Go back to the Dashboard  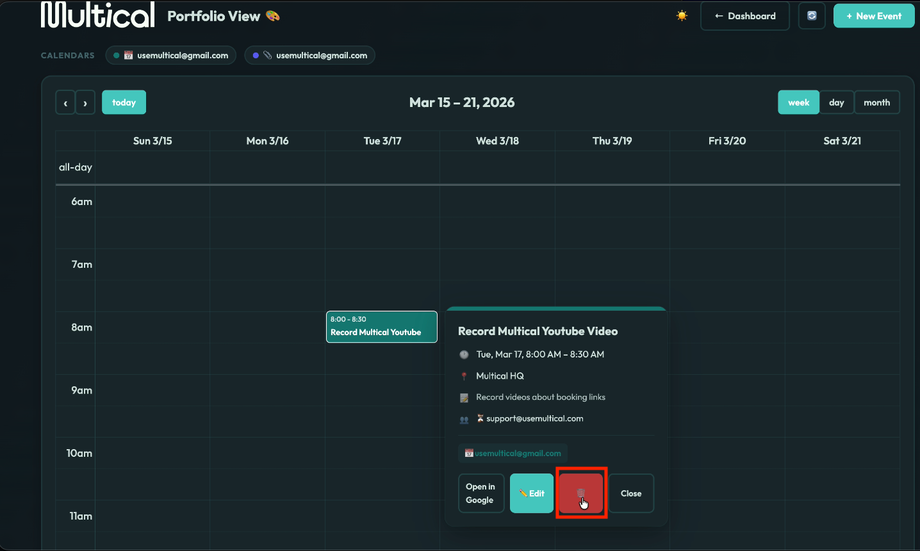pyautogui.click(x=745, y=16)
